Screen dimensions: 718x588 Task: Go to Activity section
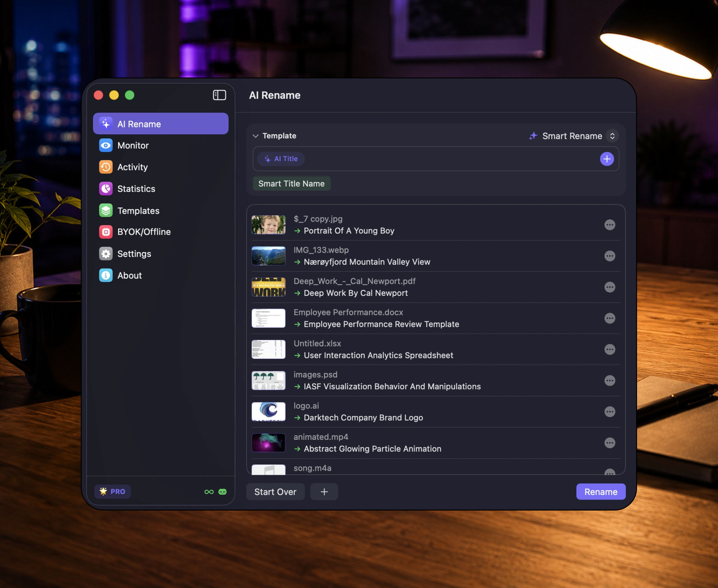tap(161, 167)
